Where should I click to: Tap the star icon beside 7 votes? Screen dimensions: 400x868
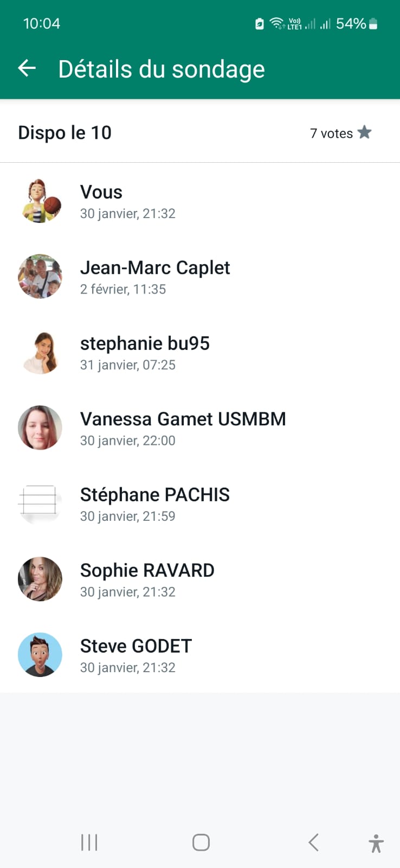click(365, 132)
